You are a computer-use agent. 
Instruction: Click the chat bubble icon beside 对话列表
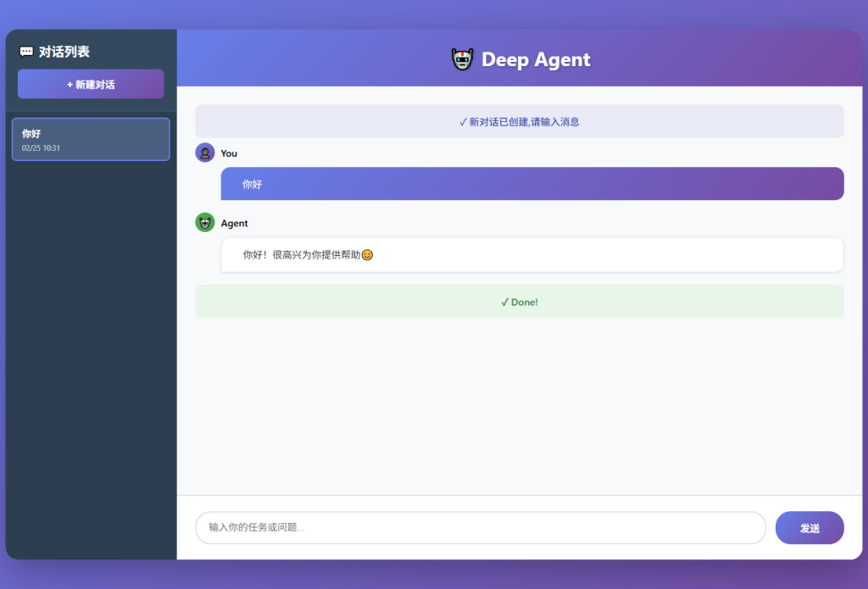coord(26,52)
